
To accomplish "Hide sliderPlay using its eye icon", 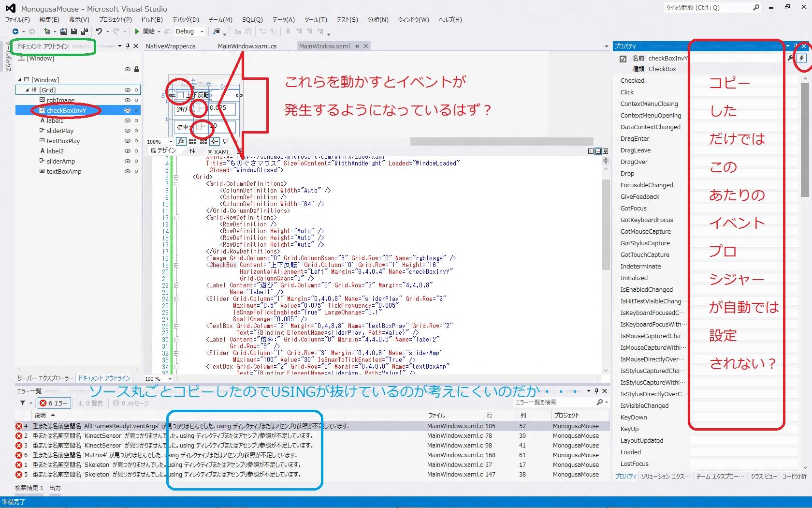I will coord(128,131).
